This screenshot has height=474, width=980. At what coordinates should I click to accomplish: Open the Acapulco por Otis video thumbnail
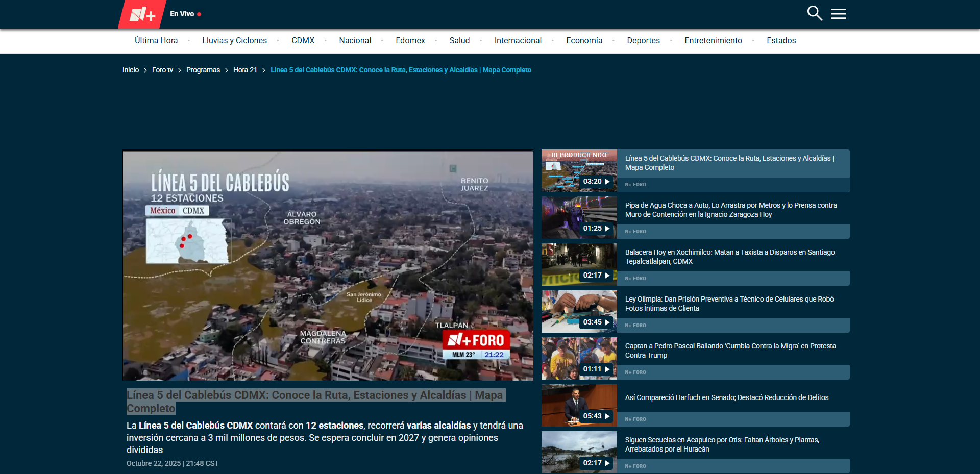[579, 452]
